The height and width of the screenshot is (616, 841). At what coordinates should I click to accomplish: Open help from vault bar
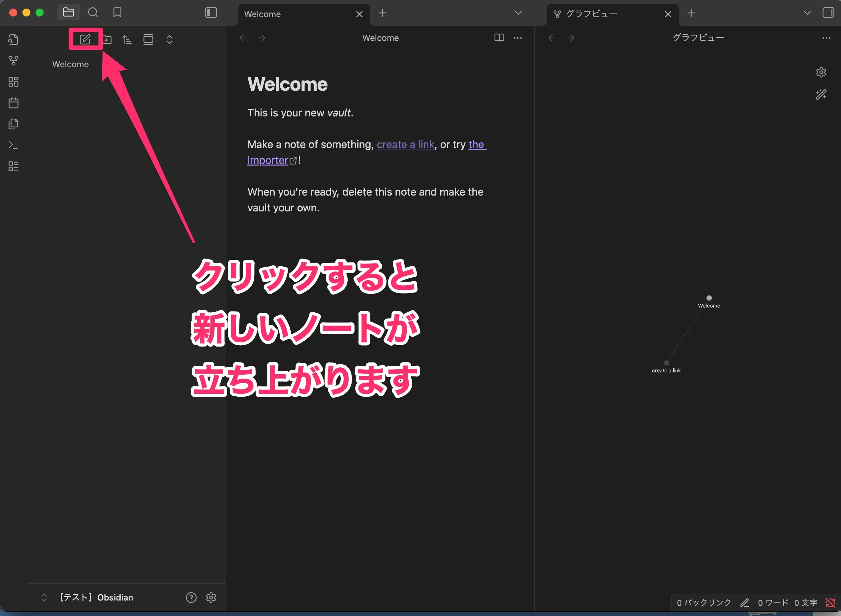tap(191, 597)
